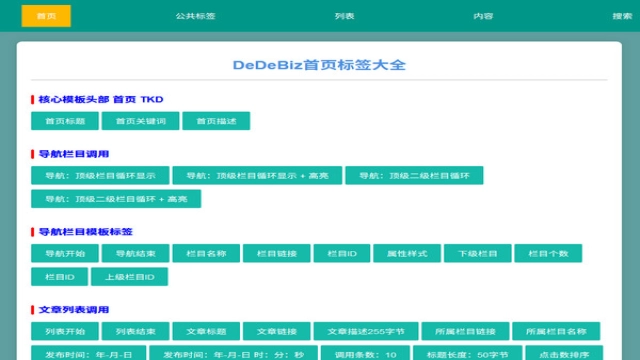Screen dimensions: 640x360
Task: Click the 调用条数:10 tag button
Action: click(x=366, y=353)
